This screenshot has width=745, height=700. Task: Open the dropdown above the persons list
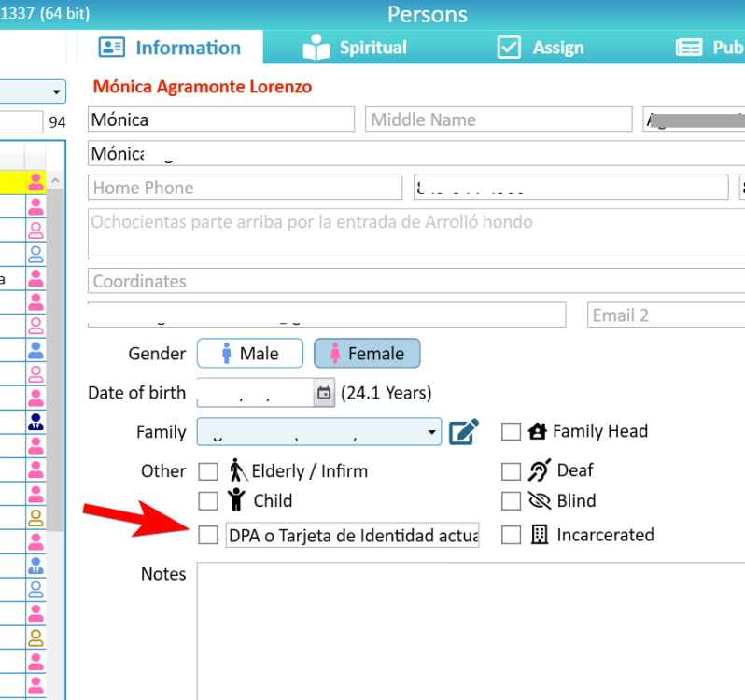56,91
